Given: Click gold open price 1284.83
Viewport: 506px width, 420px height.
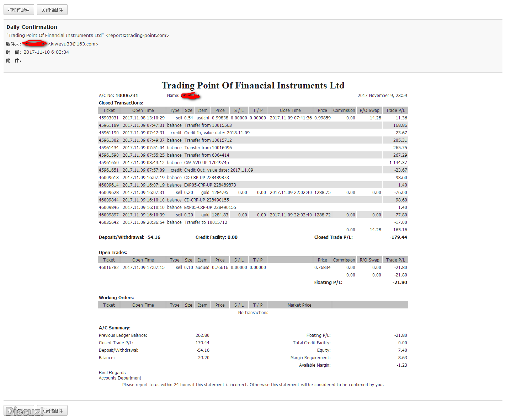Looking at the screenshot, I should point(220,215).
